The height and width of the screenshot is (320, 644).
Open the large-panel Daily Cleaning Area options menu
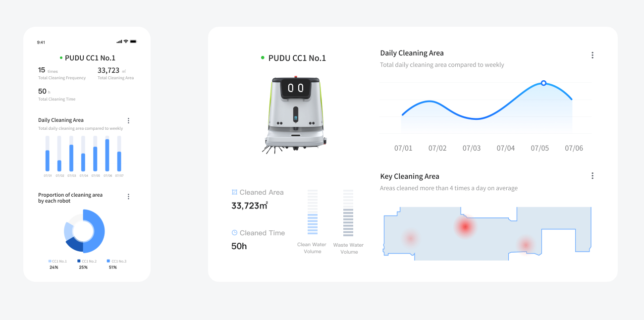[592, 55]
